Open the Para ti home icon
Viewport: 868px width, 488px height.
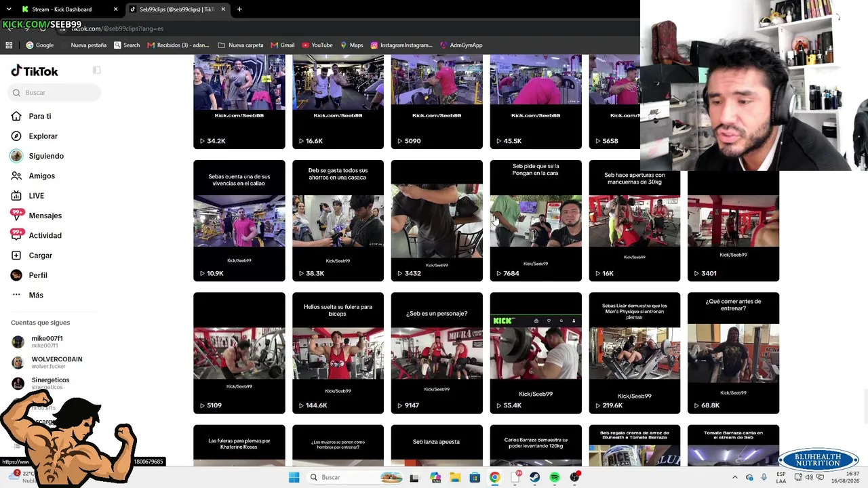[x=16, y=117]
